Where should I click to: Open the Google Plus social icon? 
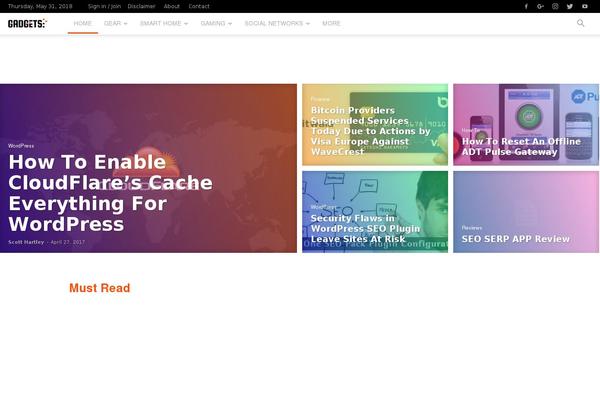point(540,6)
